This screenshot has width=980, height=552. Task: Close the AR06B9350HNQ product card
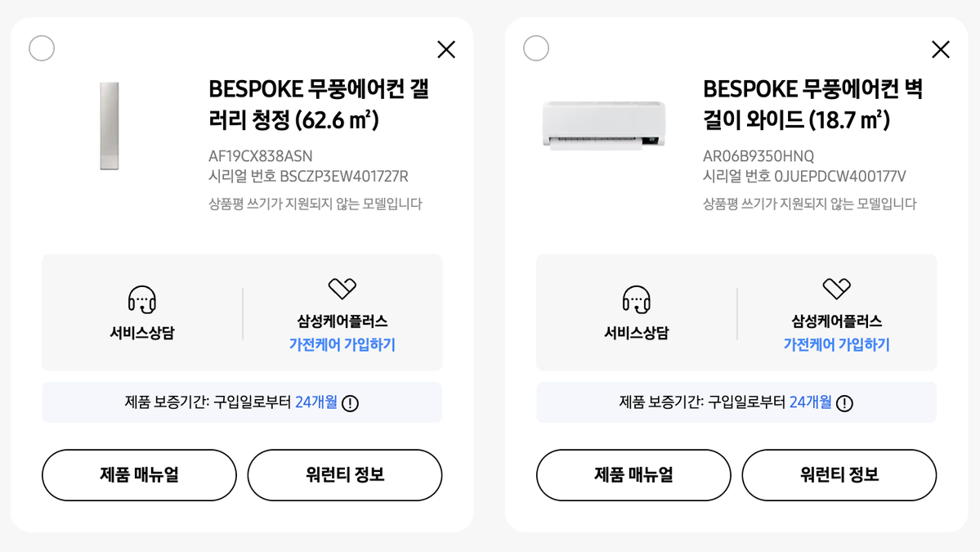[941, 49]
